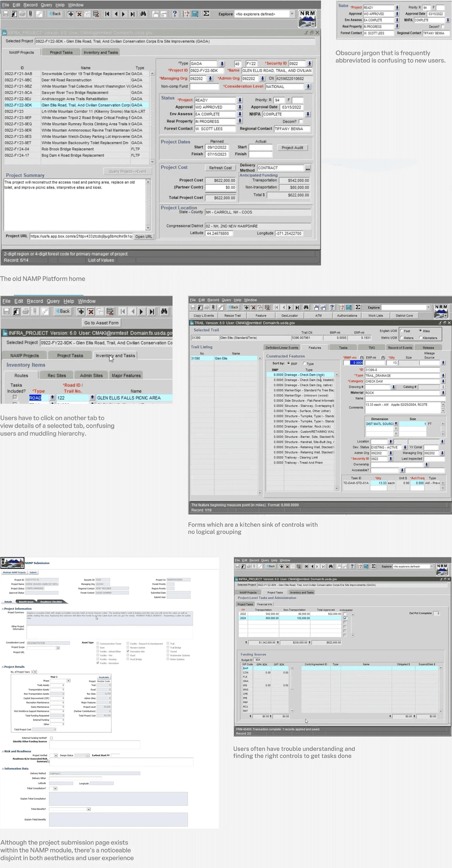Click last record arrow in Inventory window toolbar
Viewport: 452px width, 868px height.
click(152, 312)
